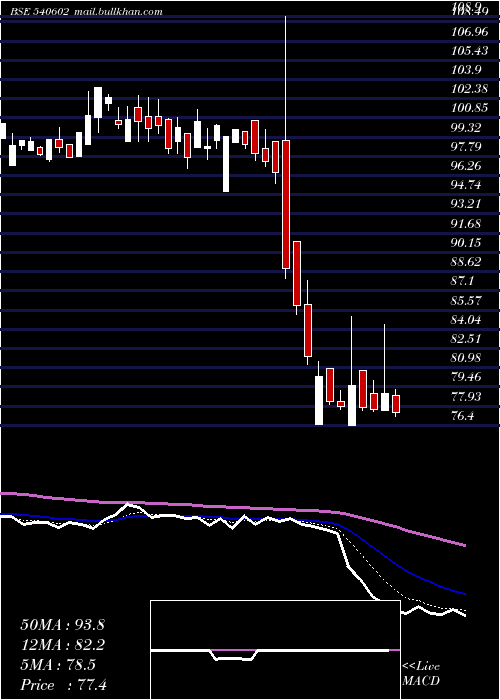
Task: Click the 76.4 price axis label
Action: tap(462, 416)
